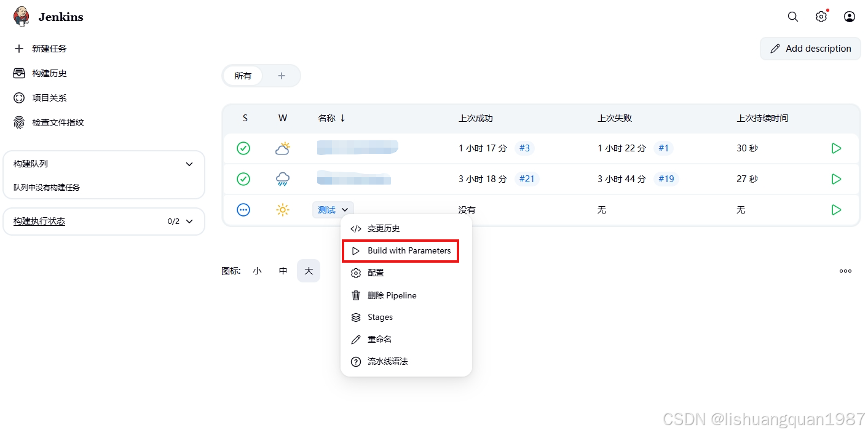
Task: Click the Jenkins title text
Action: tap(61, 17)
